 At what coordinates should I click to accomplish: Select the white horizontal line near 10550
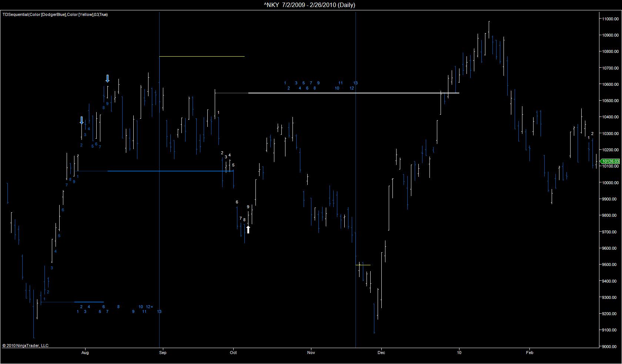coord(354,93)
